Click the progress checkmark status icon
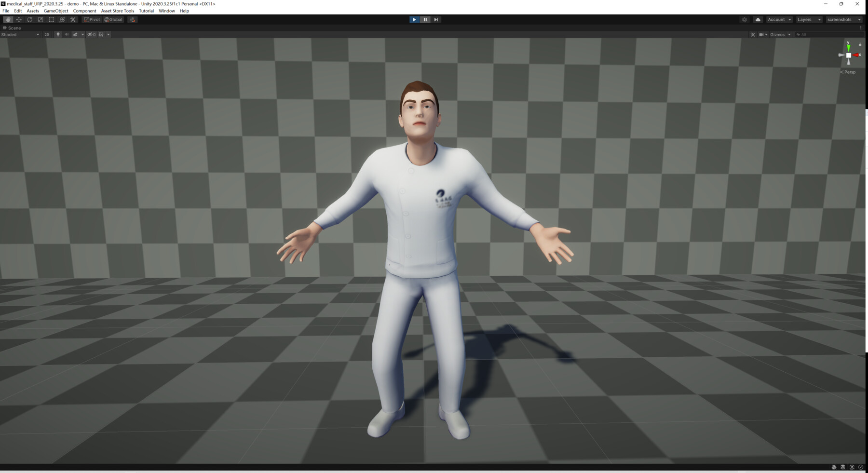868x473 pixels. tap(861, 467)
